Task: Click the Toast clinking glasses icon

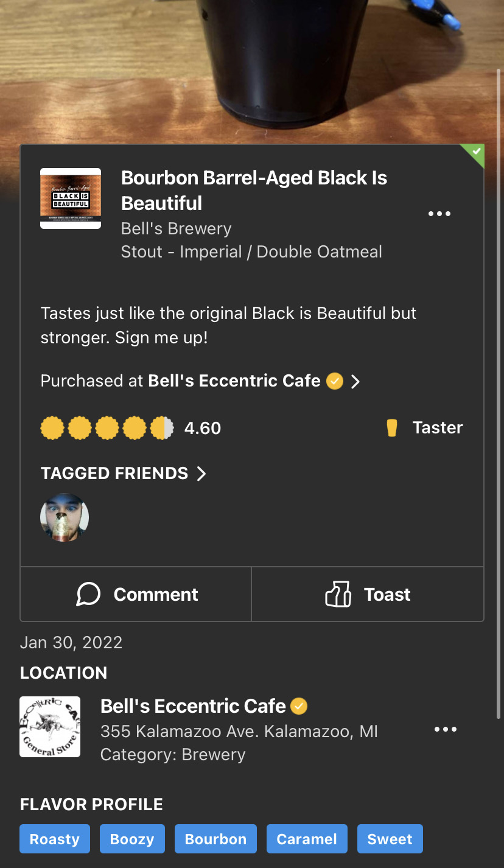Action: point(338,594)
